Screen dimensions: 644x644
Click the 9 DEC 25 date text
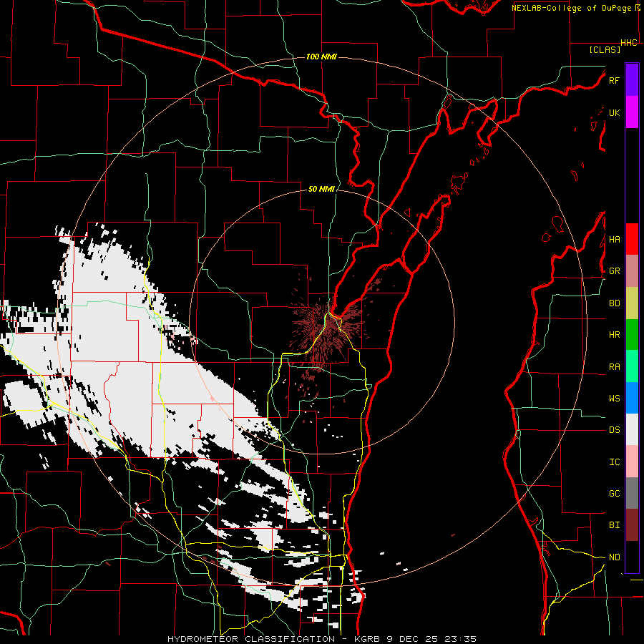tap(412, 639)
